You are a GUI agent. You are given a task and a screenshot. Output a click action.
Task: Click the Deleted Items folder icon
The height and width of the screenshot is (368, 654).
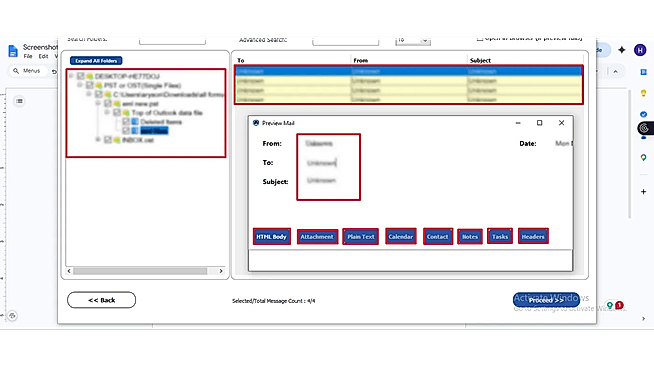[x=135, y=122]
